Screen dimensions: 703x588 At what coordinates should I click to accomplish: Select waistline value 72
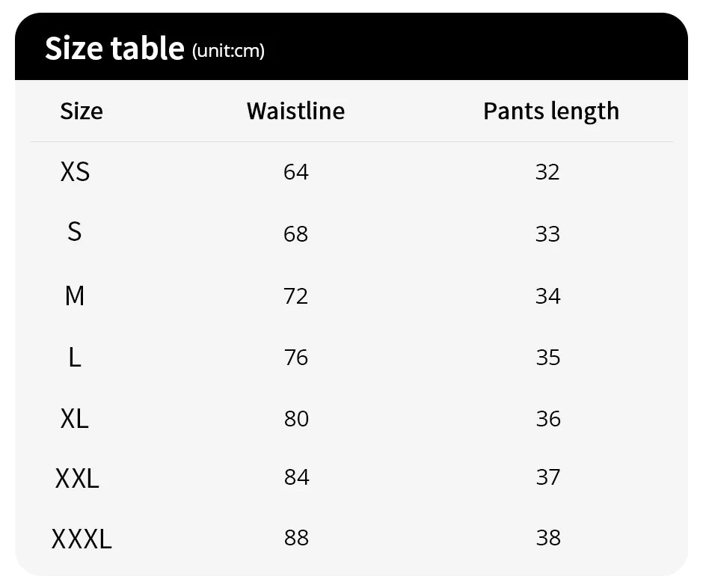coord(295,296)
